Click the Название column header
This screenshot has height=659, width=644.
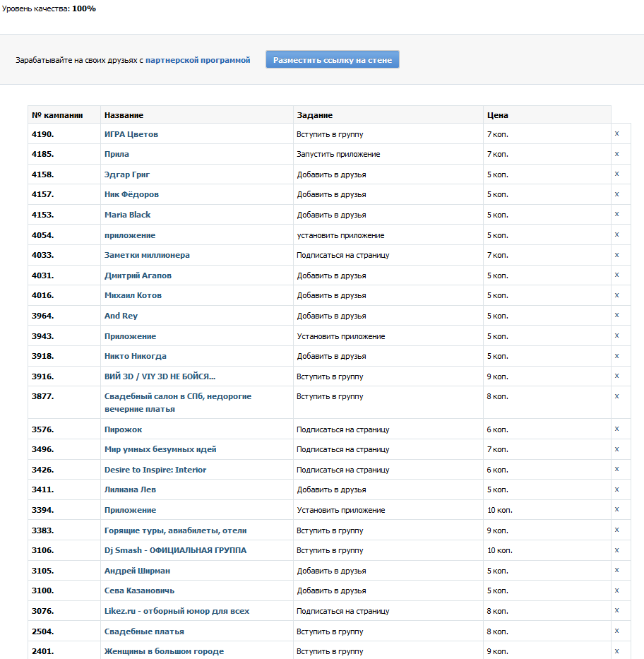click(x=124, y=115)
